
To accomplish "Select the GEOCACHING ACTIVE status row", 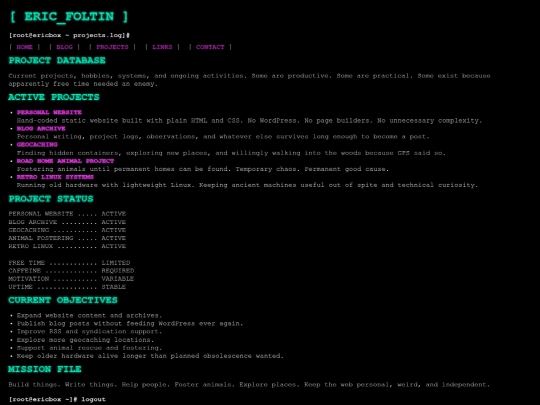I will [x=67, y=230].
